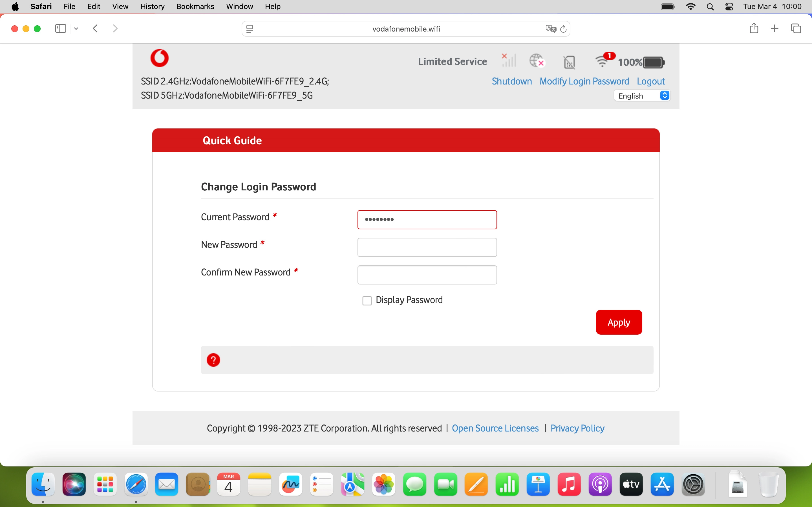
Task: Open the connected Wi-Fi devices icon
Action: 603,61
